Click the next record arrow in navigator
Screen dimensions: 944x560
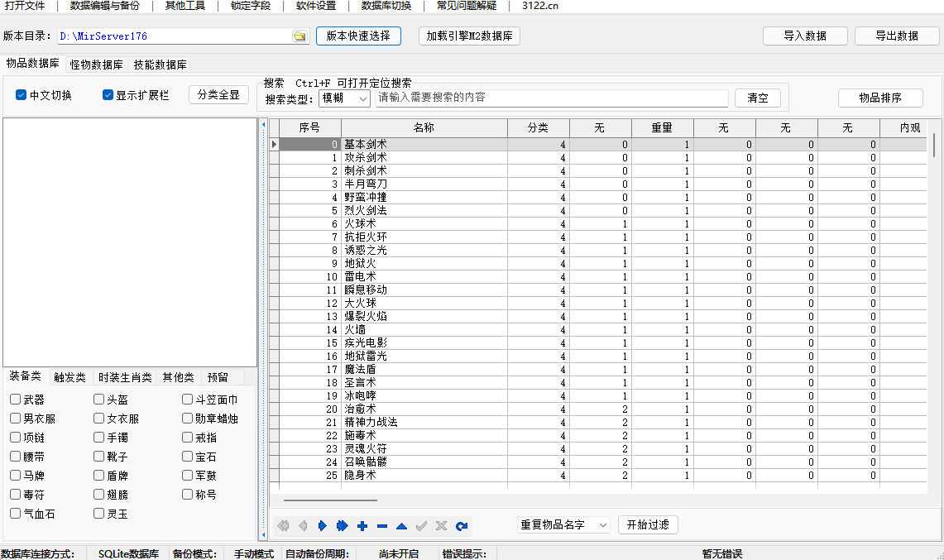(x=323, y=526)
